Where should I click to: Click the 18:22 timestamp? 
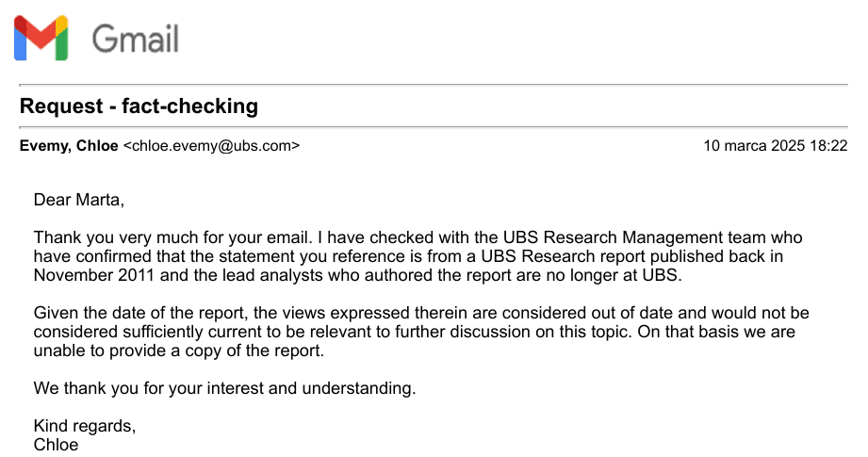coord(828,145)
